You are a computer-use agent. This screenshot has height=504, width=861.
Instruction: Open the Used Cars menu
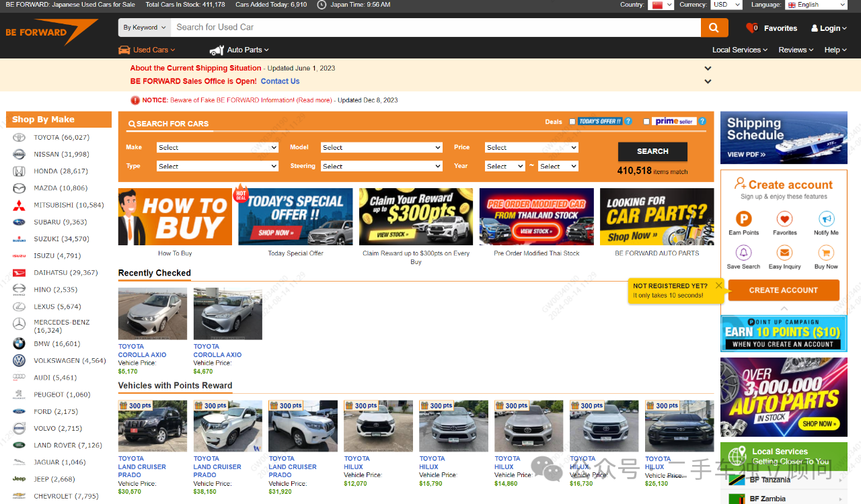pyautogui.click(x=147, y=50)
